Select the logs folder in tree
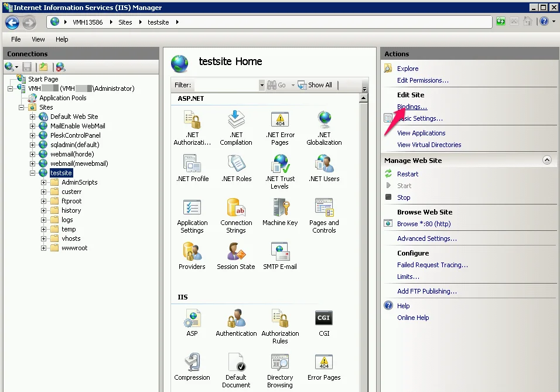 [67, 220]
